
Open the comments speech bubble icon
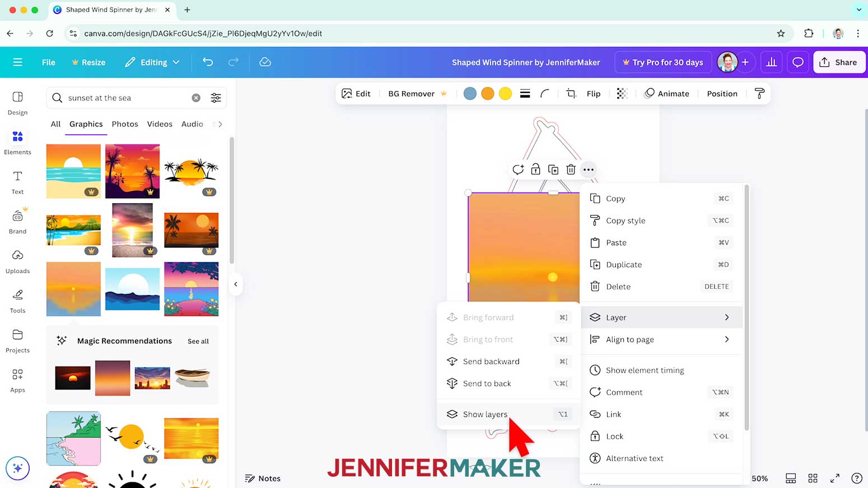pos(798,62)
